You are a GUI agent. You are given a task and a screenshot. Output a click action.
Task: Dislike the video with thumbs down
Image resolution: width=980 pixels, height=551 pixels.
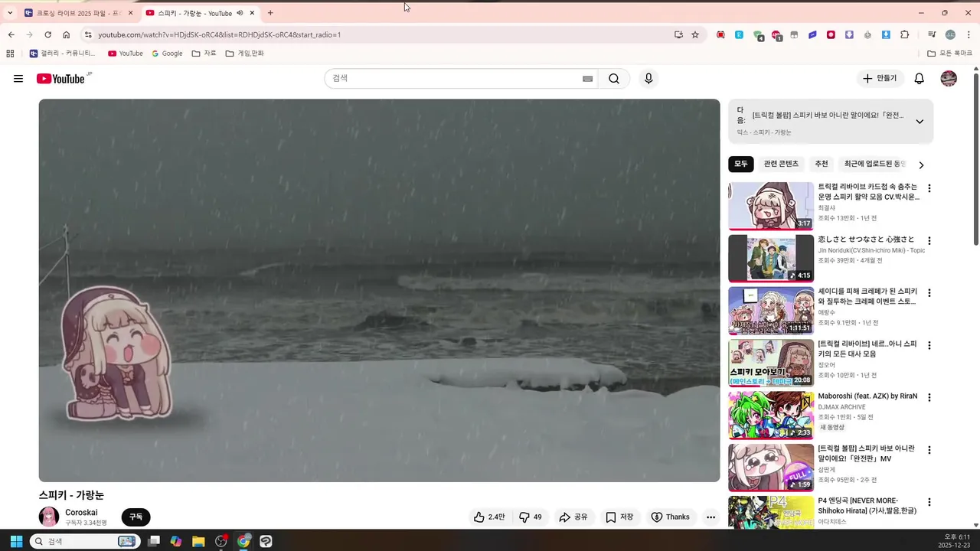(530, 517)
